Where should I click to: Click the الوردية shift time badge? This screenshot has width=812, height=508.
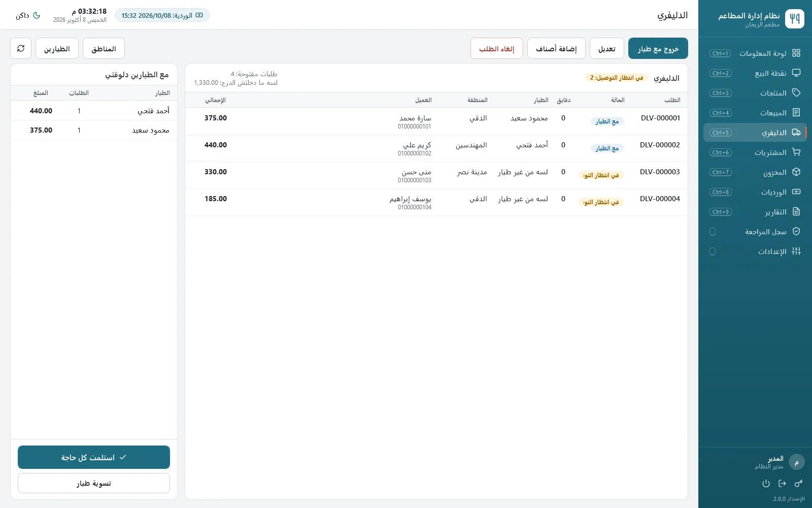[162, 15]
